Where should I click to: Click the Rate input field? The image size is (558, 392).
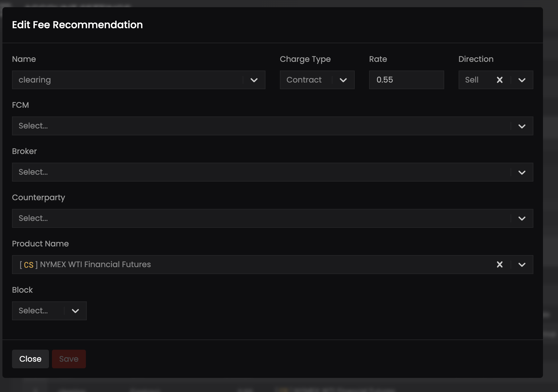406,80
